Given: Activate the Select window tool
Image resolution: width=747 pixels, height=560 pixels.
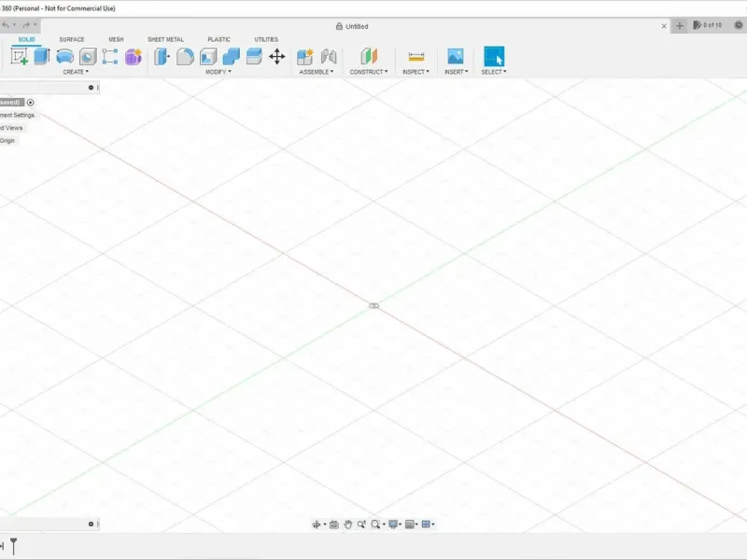Looking at the screenshot, I should 494,56.
